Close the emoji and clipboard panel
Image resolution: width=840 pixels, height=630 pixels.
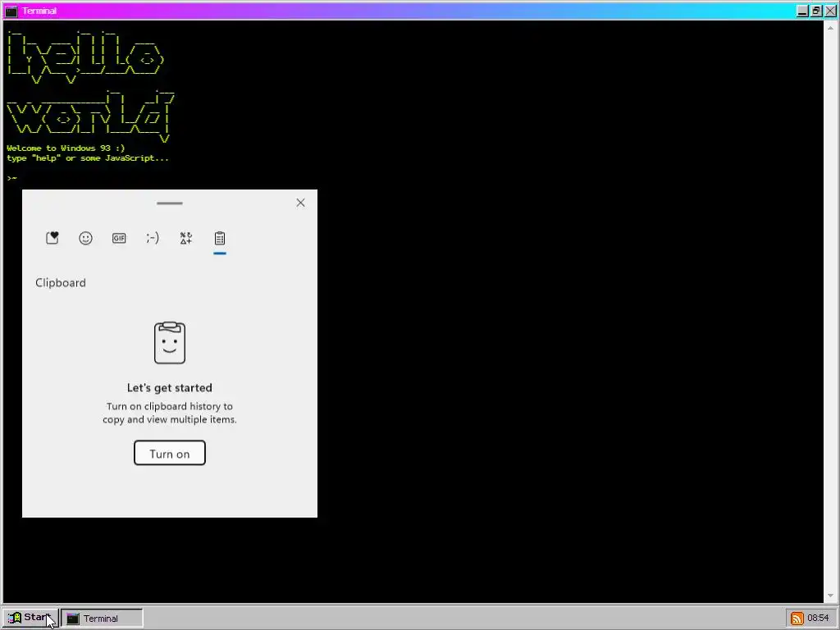300,203
